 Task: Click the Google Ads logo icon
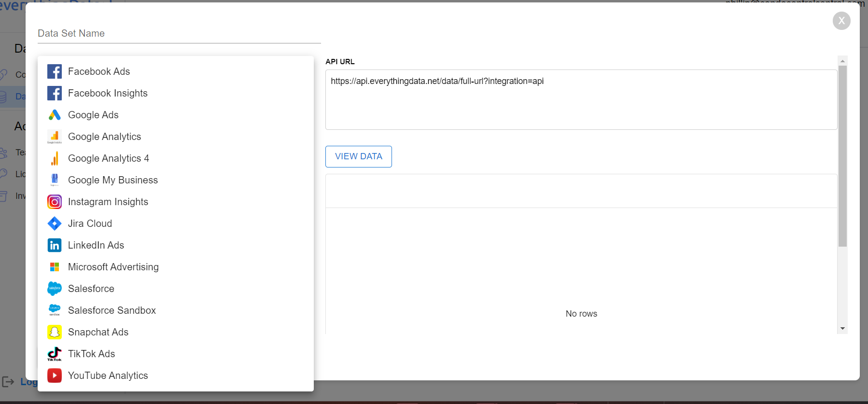pos(55,115)
